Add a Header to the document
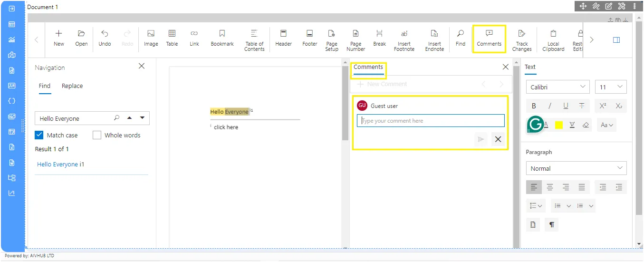Image resolution: width=644 pixels, height=262 pixels. tap(283, 39)
